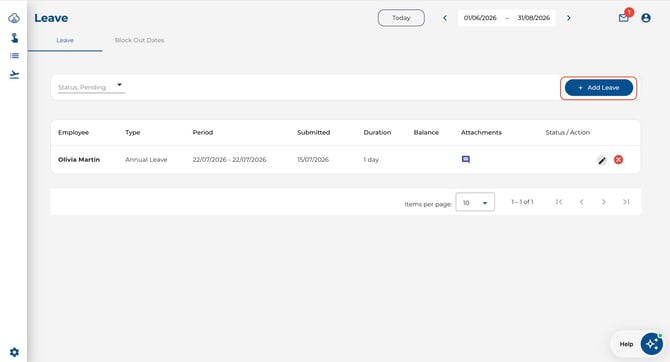
Task: Click the start date field 01/06/2026
Action: tap(480, 18)
